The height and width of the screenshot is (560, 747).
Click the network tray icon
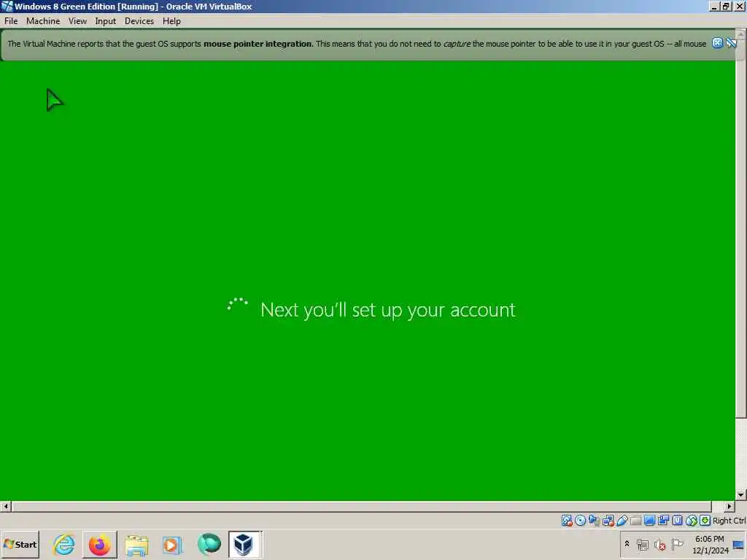point(642,544)
